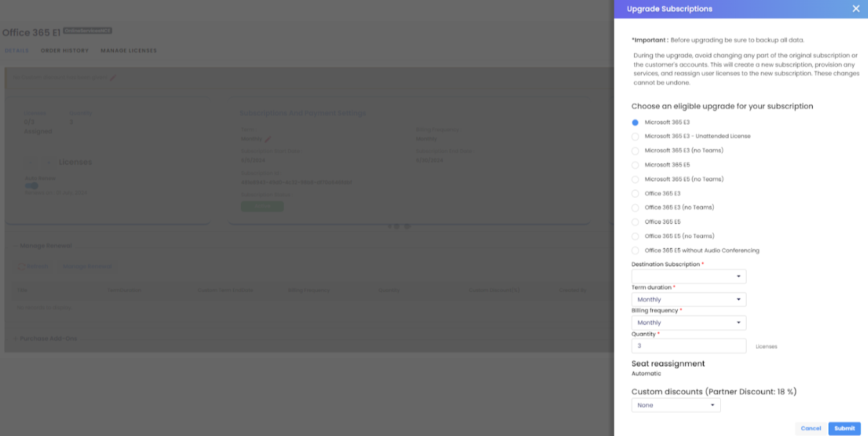The width and height of the screenshot is (868, 436).
Task: Select Office 365 E3 (no Teams)
Action: pos(635,207)
